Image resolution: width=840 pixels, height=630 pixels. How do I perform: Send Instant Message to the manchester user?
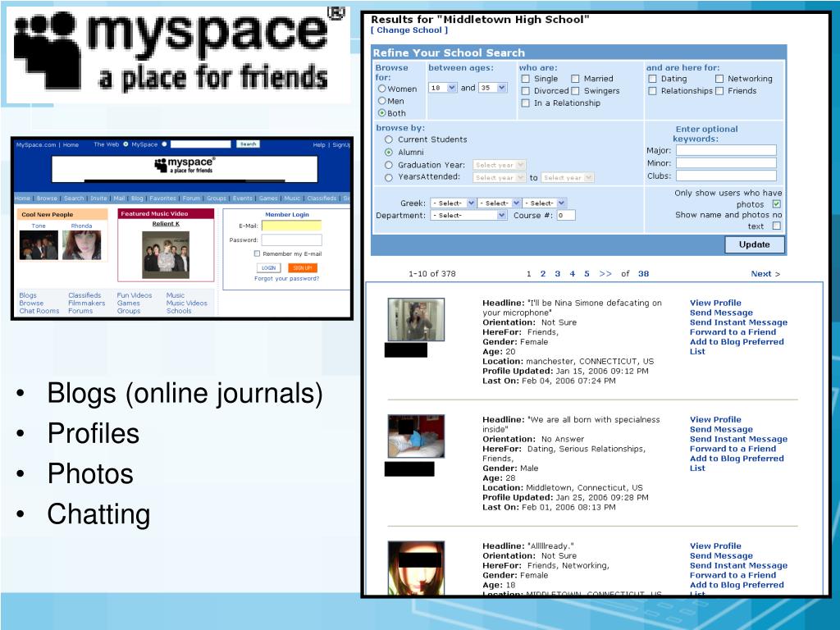click(x=739, y=322)
